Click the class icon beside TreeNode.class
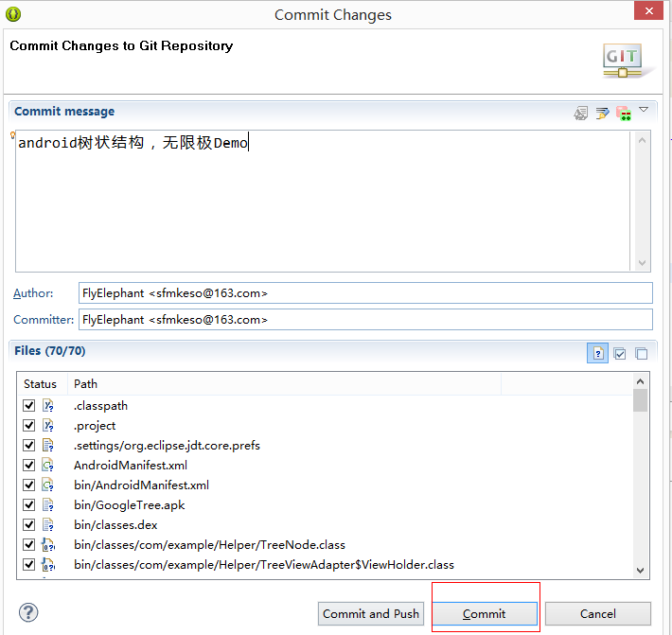Screen dimensions: 672x635 pos(48,544)
